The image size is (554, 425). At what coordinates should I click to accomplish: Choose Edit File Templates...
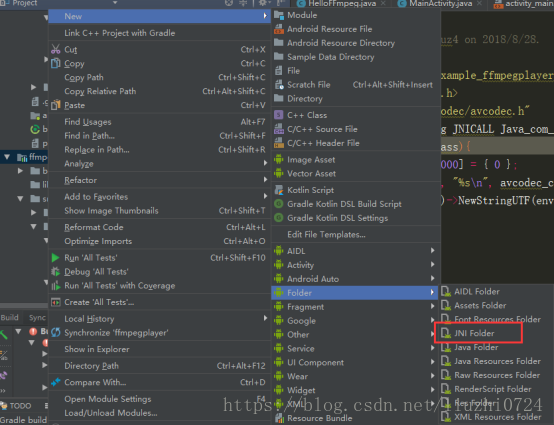[x=356, y=235]
